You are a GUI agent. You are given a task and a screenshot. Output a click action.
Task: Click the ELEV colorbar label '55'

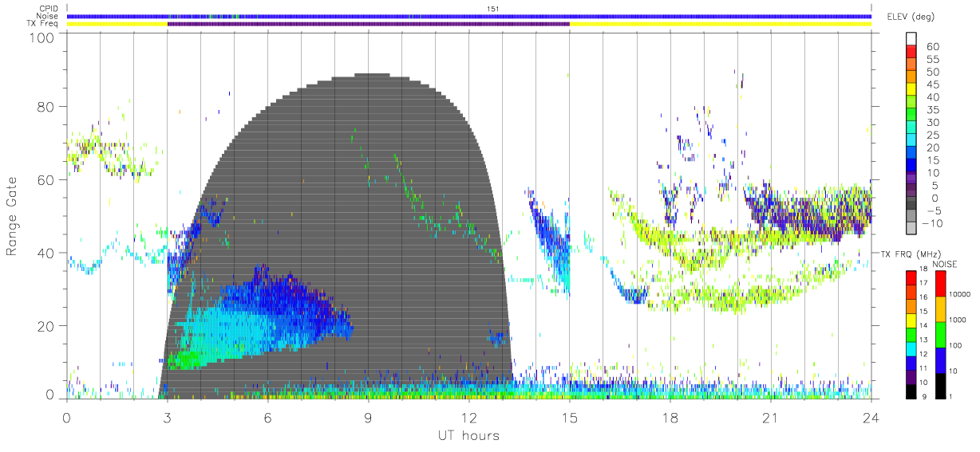pyautogui.click(x=933, y=59)
